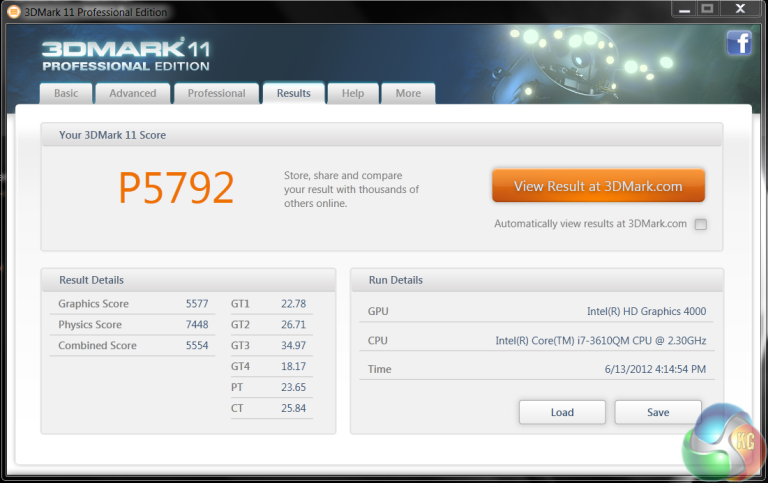The height and width of the screenshot is (483, 768).
Task: Click the GT2 result 26.71
Action: click(x=293, y=324)
